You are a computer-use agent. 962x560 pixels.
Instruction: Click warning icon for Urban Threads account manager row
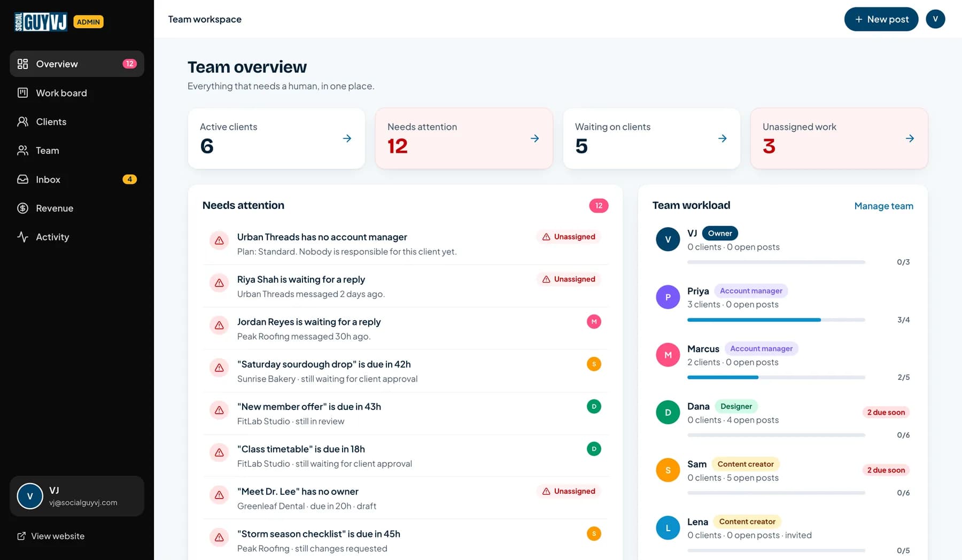pyautogui.click(x=219, y=241)
